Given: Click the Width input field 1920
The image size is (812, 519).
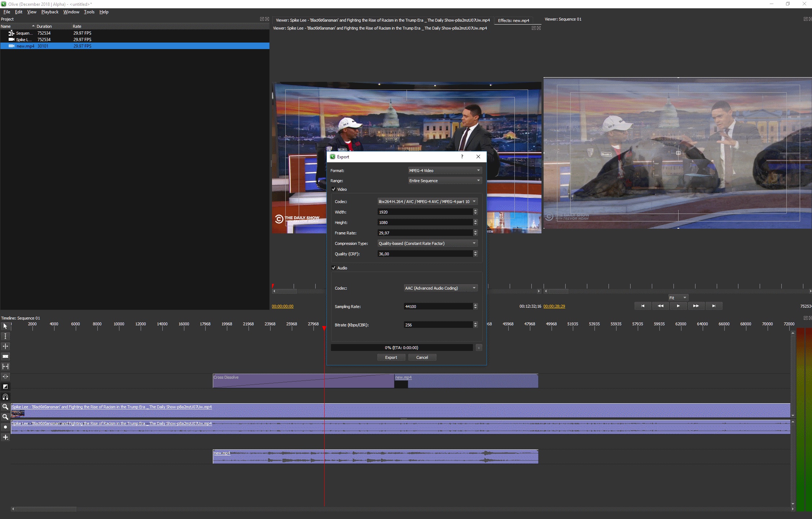Looking at the screenshot, I should tap(425, 212).
